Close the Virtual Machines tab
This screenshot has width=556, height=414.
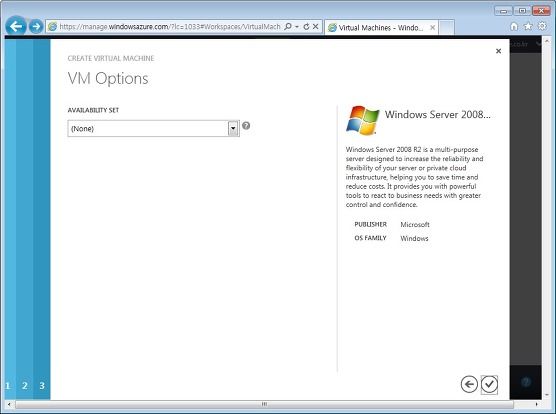433,27
